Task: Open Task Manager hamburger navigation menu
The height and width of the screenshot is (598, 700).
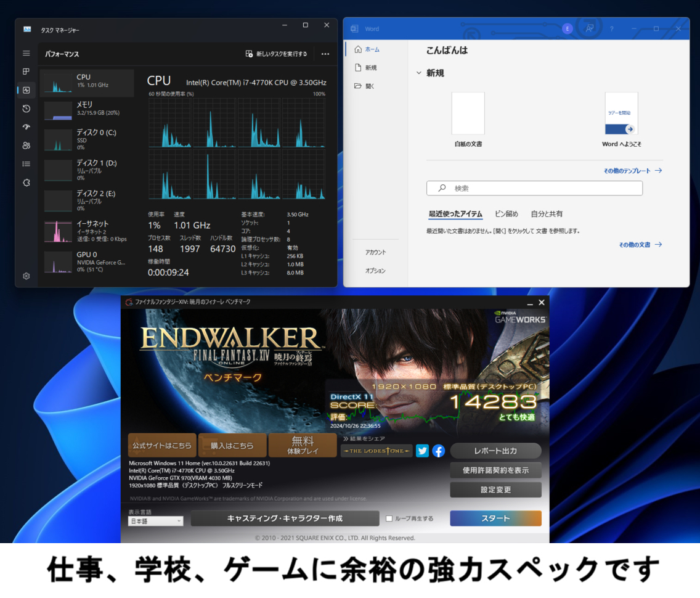Action: pos(26,53)
